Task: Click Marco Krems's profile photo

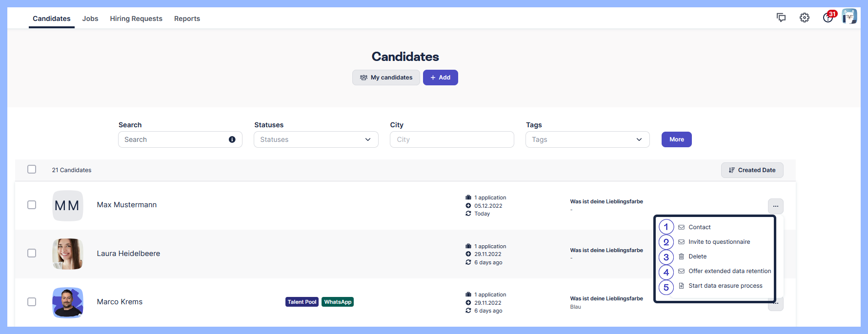Action: coord(67,302)
